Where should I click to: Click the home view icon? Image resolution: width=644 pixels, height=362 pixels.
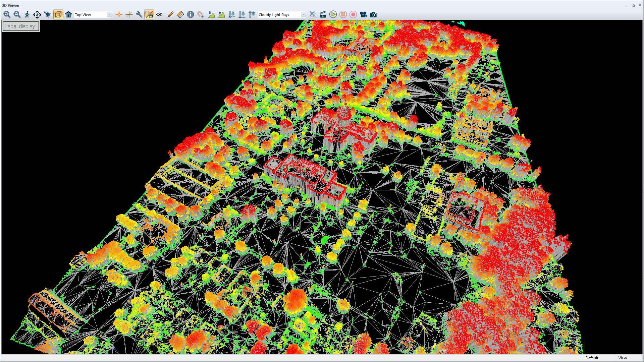click(68, 14)
